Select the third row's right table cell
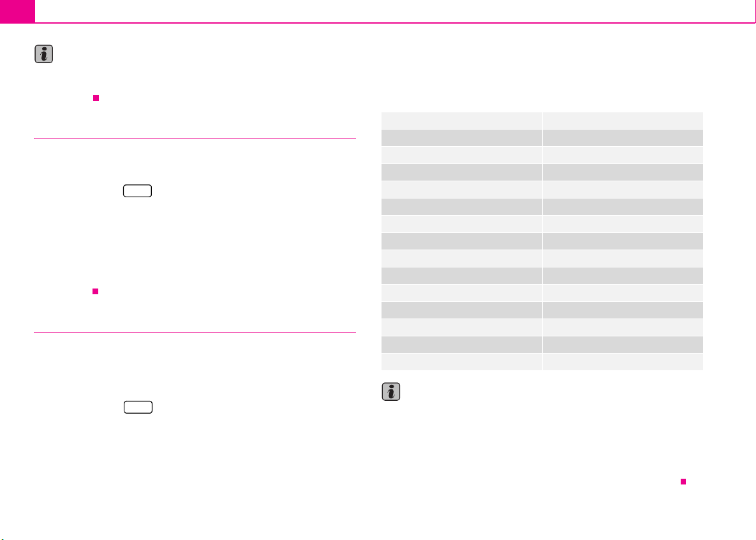The image size is (756, 540). [x=623, y=155]
